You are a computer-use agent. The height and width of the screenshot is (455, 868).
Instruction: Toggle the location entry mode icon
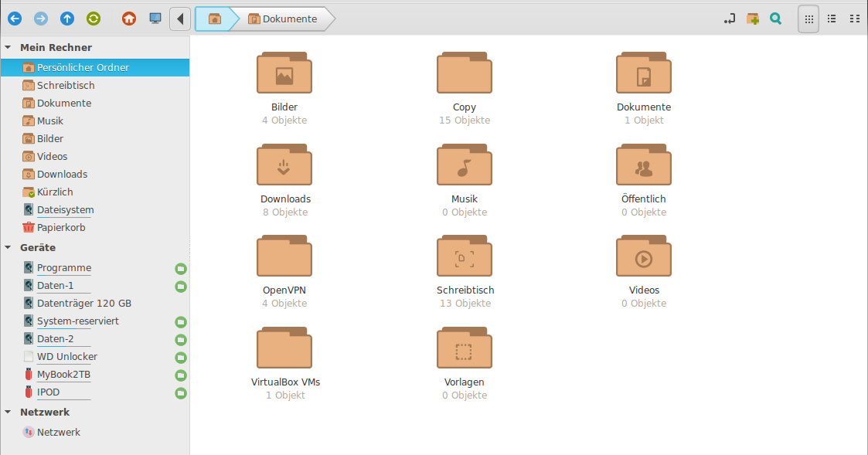click(x=730, y=19)
